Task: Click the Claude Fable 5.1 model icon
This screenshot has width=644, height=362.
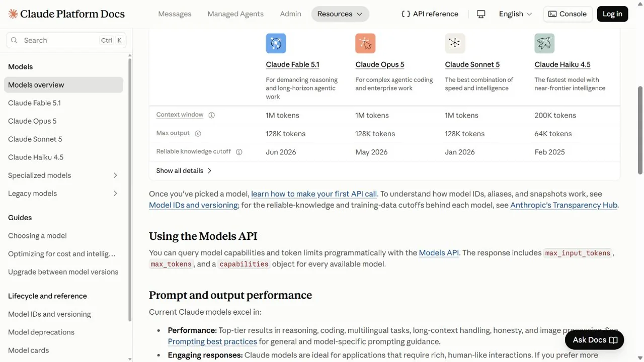Action: click(276, 43)
